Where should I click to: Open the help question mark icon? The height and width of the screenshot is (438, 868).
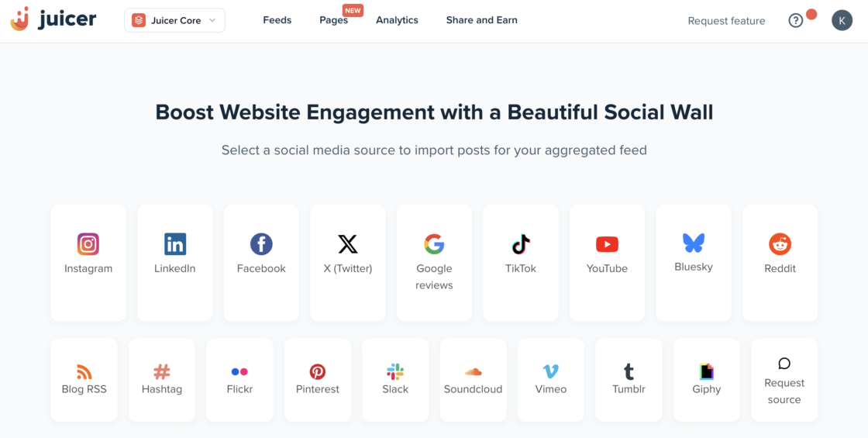(795, 20)
